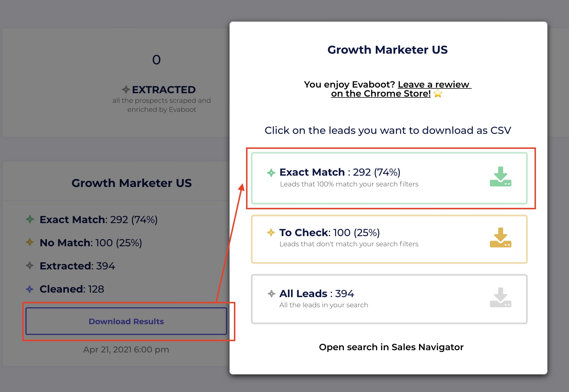Click the Growth Marketer US card title in the left card
The width and height of the screenshot is (569, 392).
[x=132, y=183]
